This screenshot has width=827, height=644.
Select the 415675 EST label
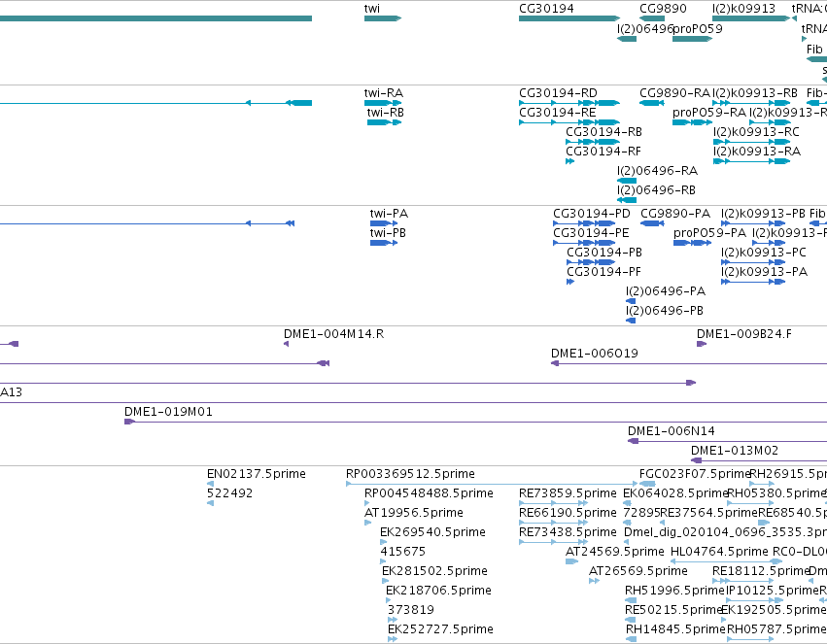tap(403, 552)
